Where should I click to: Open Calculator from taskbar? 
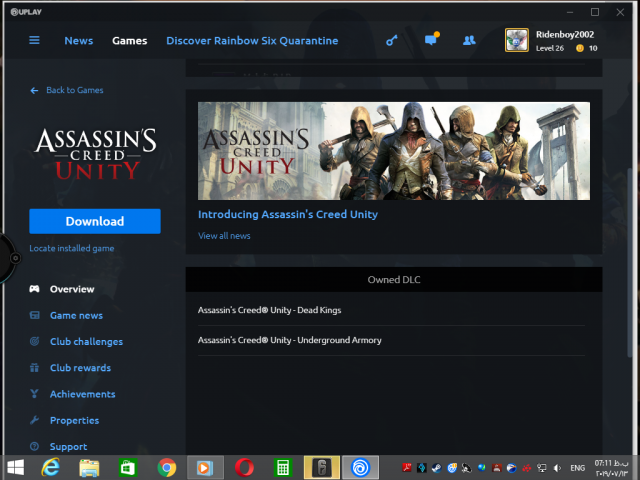[283, 468]
